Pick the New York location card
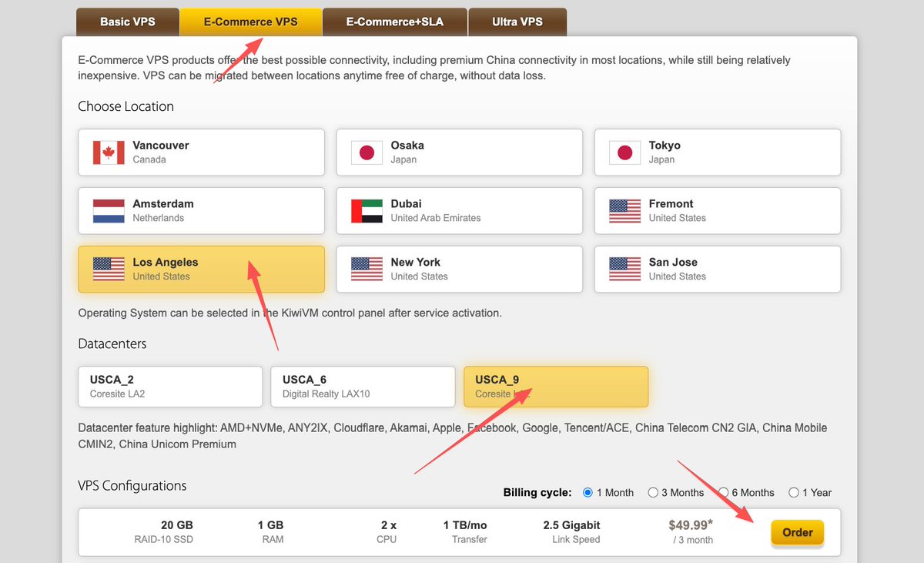924x563 pixels. pos(459,270)
